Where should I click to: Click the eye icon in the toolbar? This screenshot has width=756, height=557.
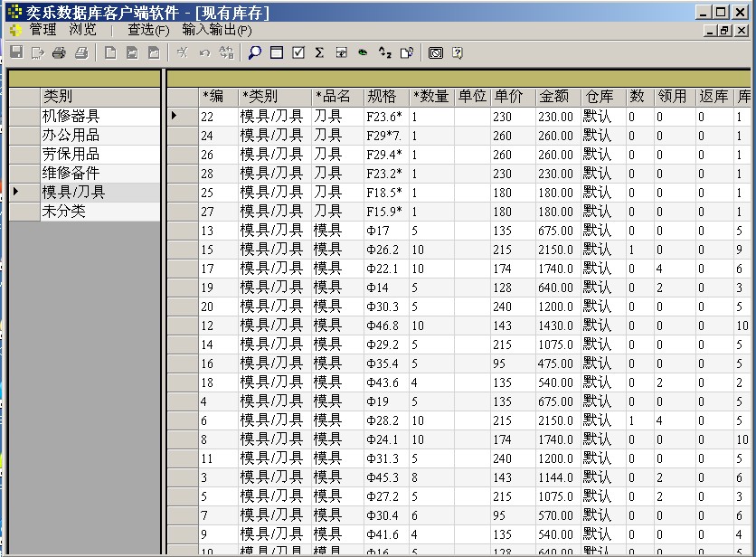pos(363,53)
